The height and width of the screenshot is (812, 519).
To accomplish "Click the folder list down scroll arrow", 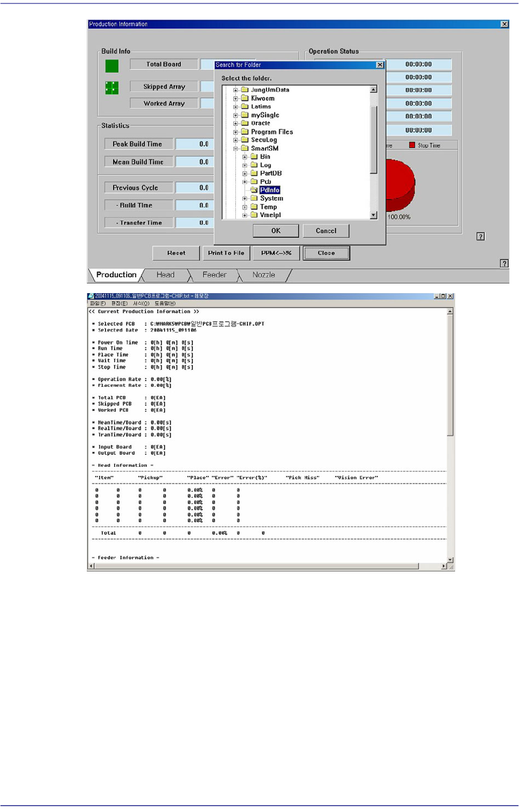I will tap(373, 215).
